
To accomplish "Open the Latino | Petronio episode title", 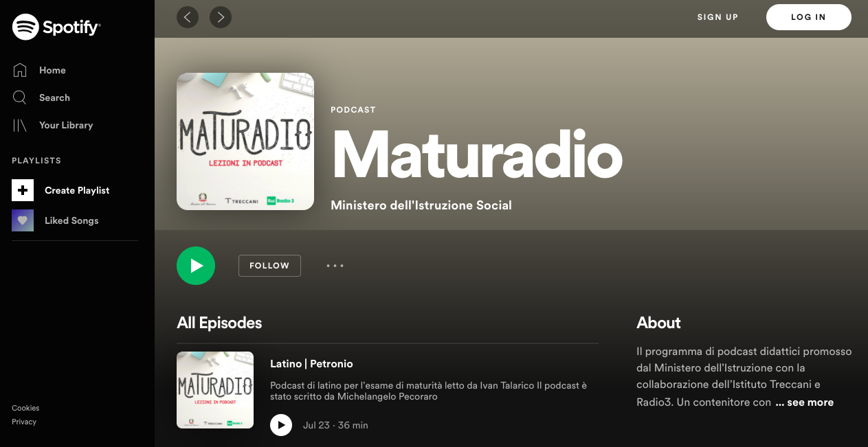I will pos(311,363).
